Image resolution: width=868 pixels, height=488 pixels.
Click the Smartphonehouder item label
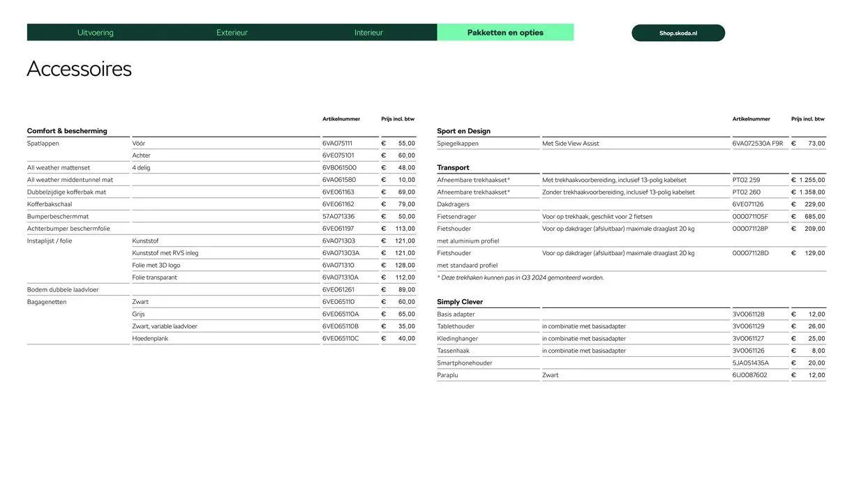point(465,363)
